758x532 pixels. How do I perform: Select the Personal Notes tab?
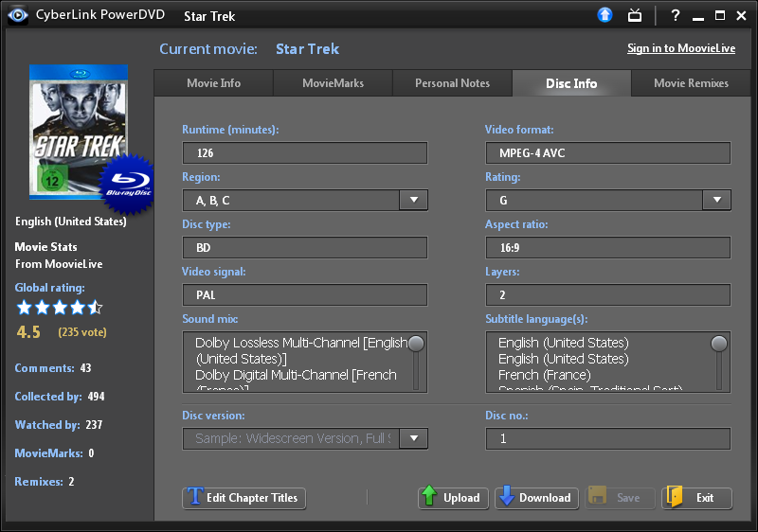452,83
